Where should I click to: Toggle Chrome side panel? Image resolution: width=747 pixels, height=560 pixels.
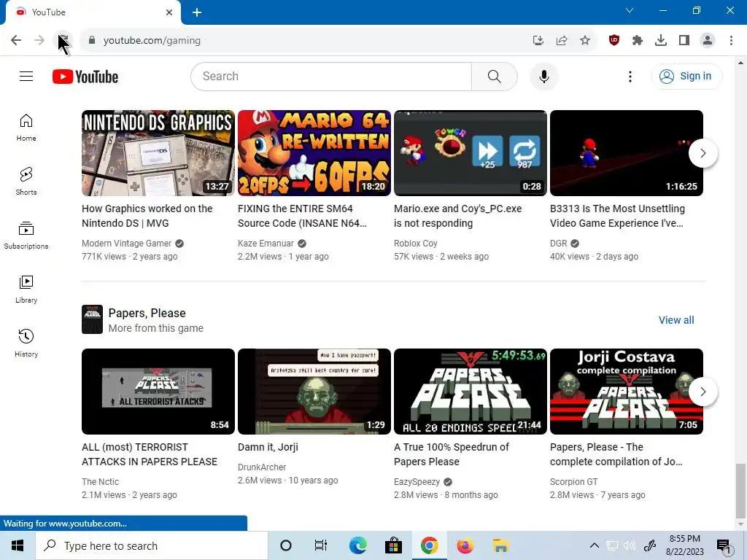pos(684,41)
